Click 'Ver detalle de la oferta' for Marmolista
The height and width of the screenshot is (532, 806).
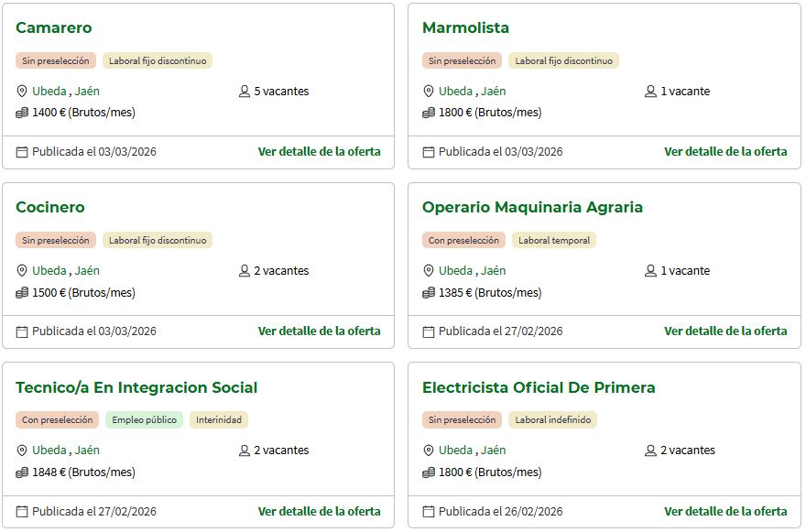click(x=725, y=152)
